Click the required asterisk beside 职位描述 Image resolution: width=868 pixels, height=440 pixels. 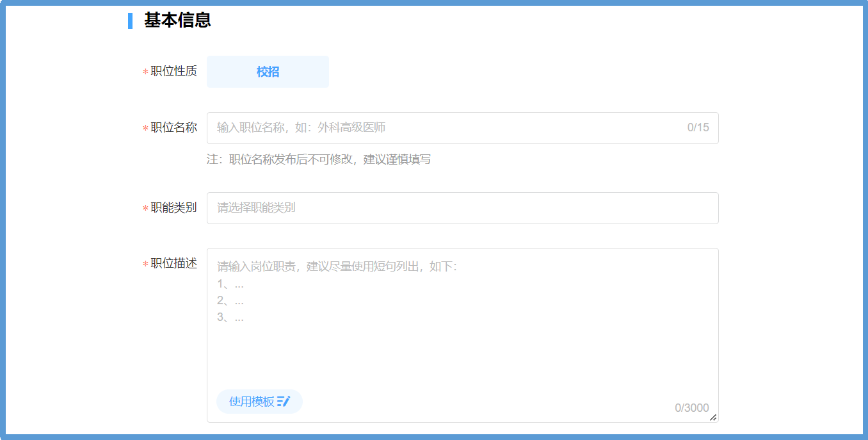tap(145, 265)
